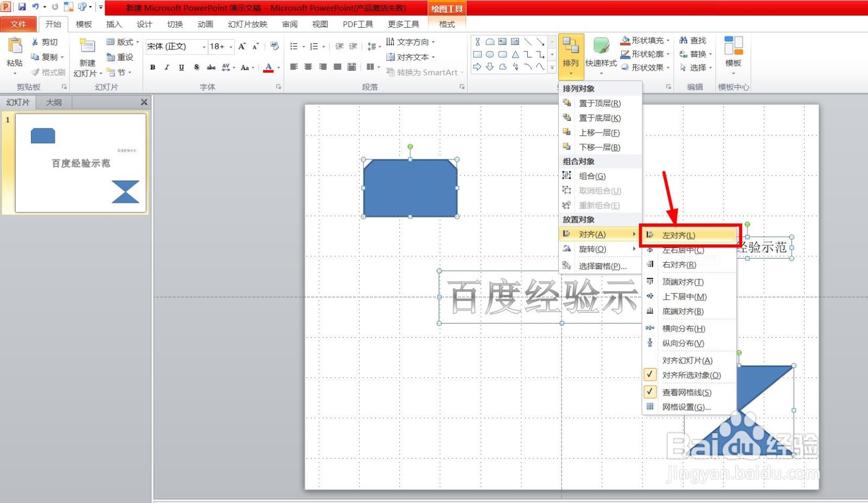Viewport: 868px width, 503px height.
Task: Click bullets list icon
Action: coord(293,47)
